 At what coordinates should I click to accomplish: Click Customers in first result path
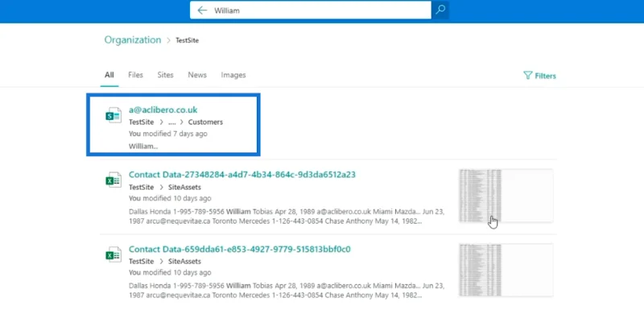[205, 122]
